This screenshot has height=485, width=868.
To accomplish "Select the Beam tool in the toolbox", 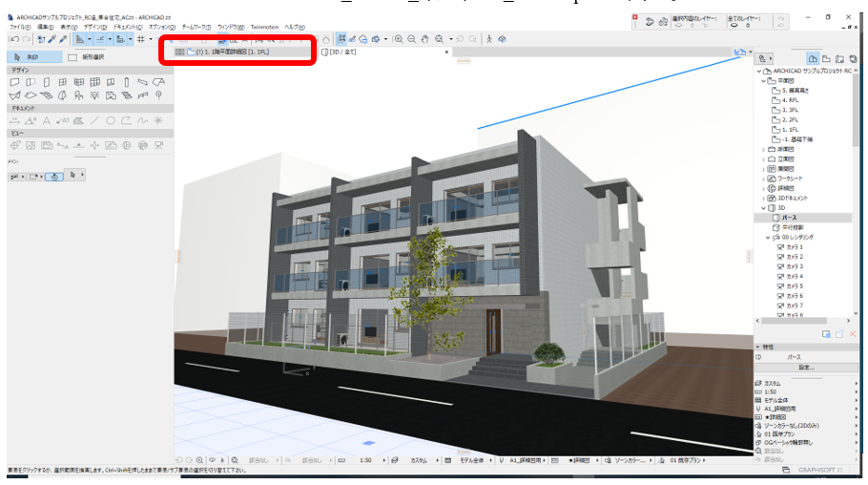I will 143,82.
